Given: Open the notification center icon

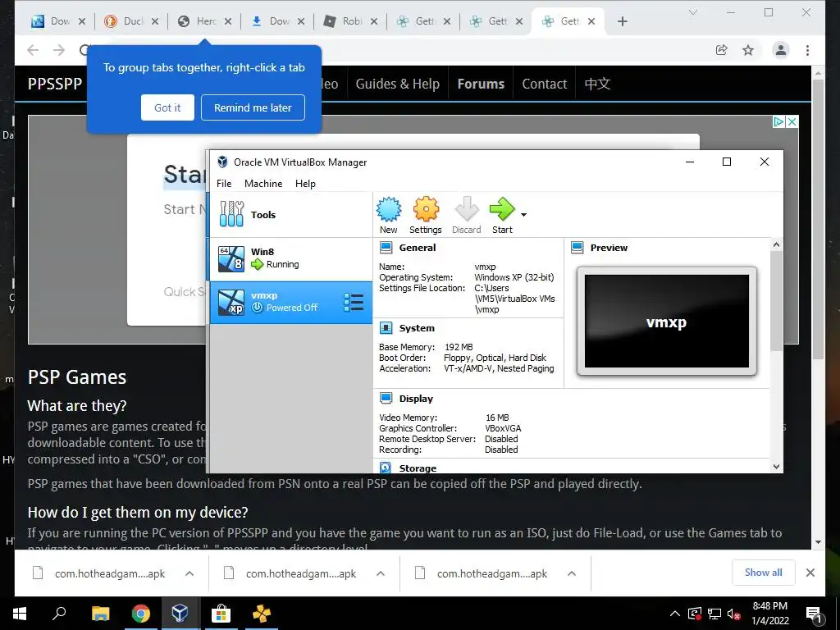Looking at the screenshot, I should pos(815,614).
